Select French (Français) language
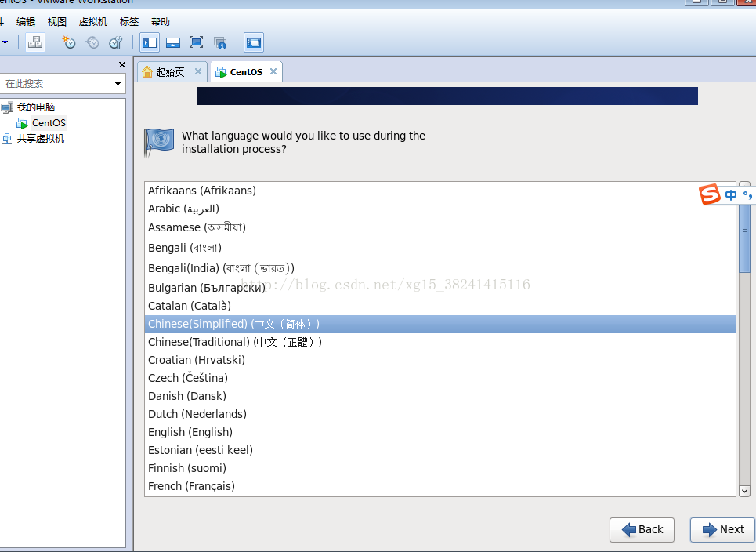 pos(440,486)
